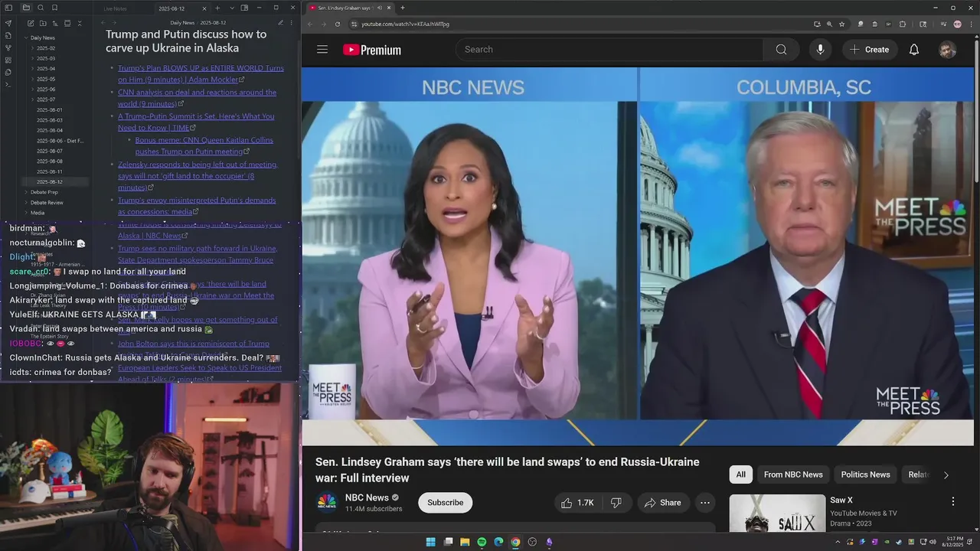Screen dimensions: 980x551
Task: Open YouTube account avatar menu
Action: 948,50
